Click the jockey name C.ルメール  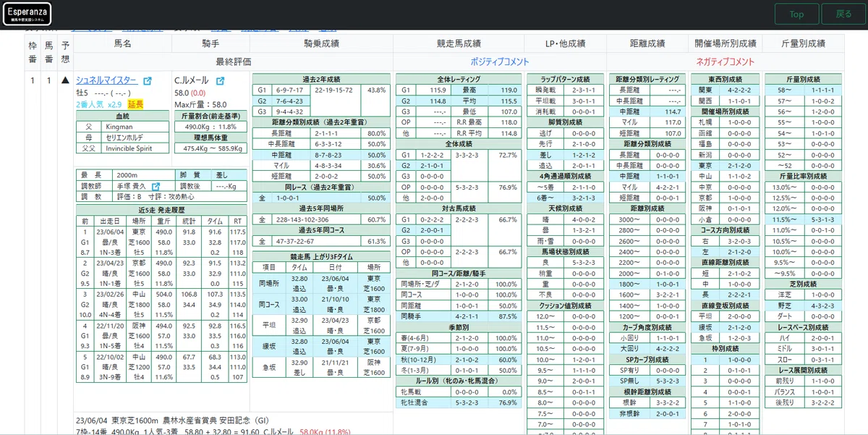[x=193, y=81]
